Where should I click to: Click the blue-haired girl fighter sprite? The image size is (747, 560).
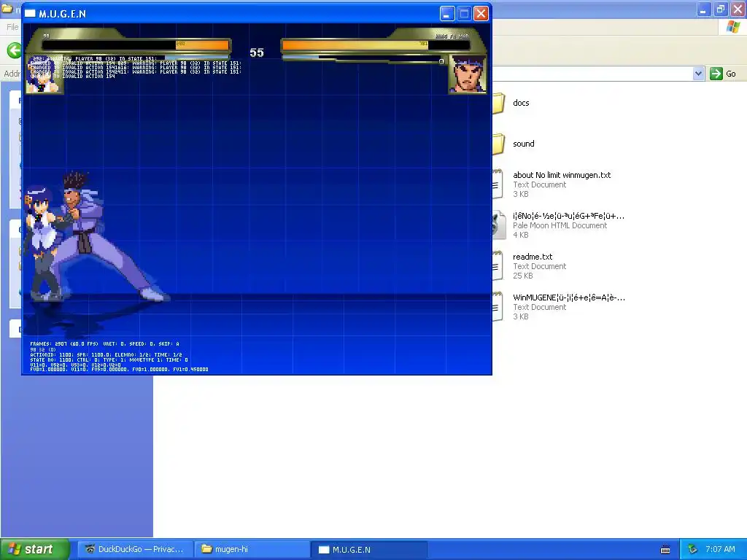pyautogui.click(x=43, y=243)
